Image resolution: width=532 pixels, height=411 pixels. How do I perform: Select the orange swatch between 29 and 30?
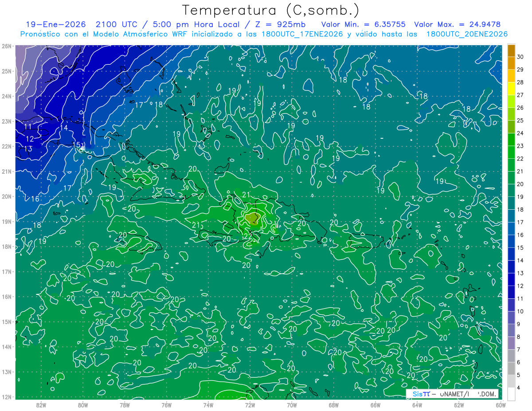tap(511, 63)
